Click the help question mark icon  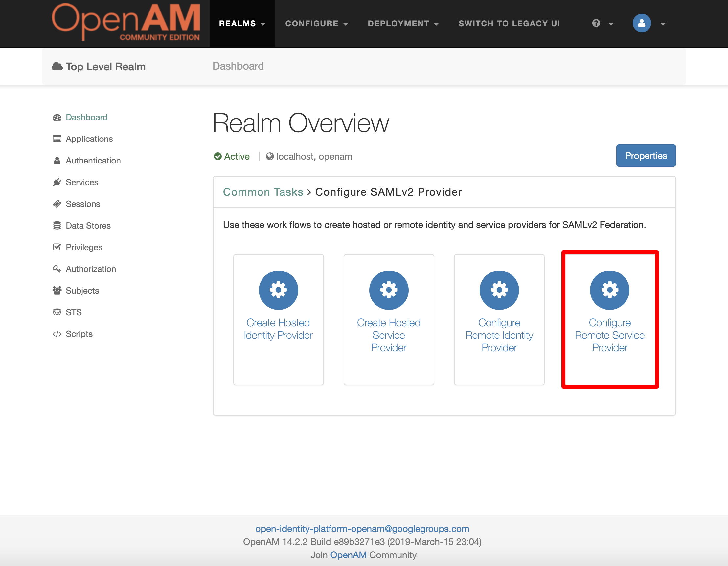click(596, 23)
